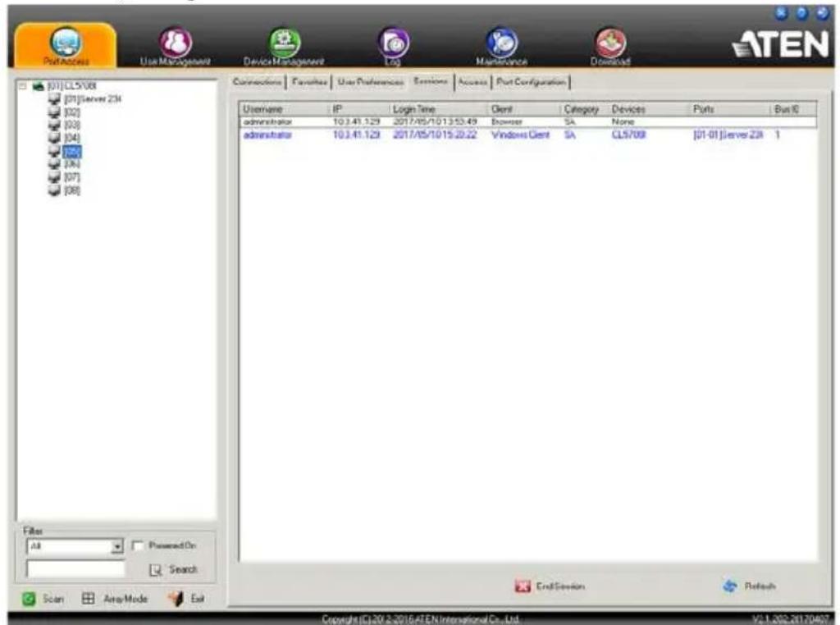Image resolution: width=840 pixels, height=625 pixels.
Task: Click the ATEN logo
Action: coord(782,45)
